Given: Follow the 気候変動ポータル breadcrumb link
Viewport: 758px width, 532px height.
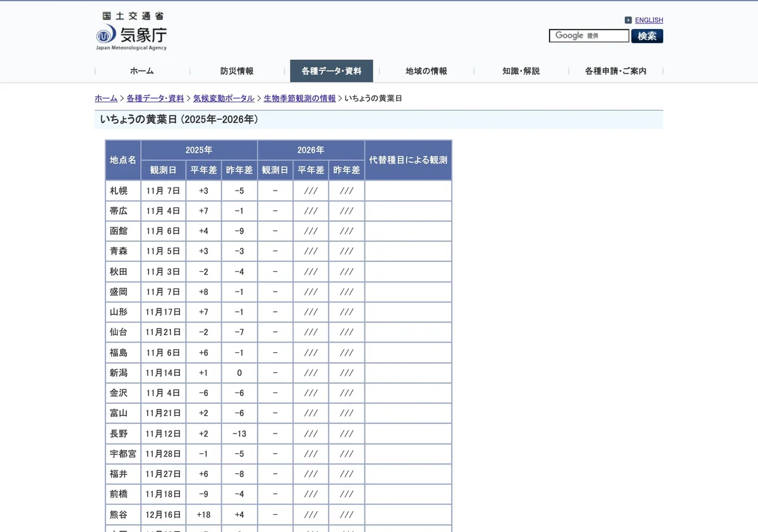Looking at the screenshot, I should coord(224,98).
